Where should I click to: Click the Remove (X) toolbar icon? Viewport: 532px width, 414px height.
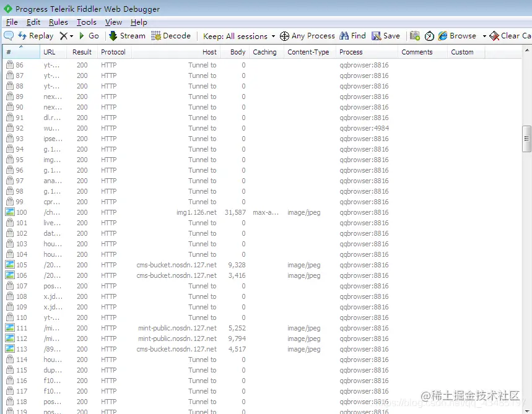tap(63, 36)
